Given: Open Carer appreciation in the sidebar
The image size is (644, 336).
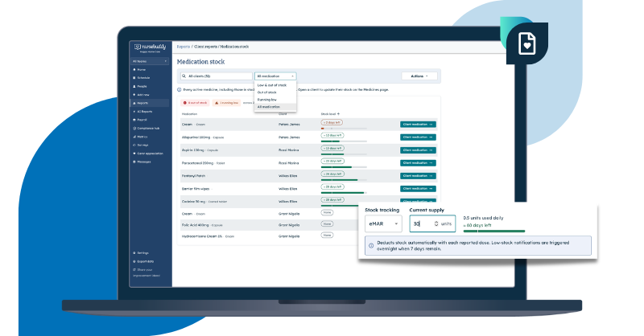Looking at the screenshot, I should point(148,154).
